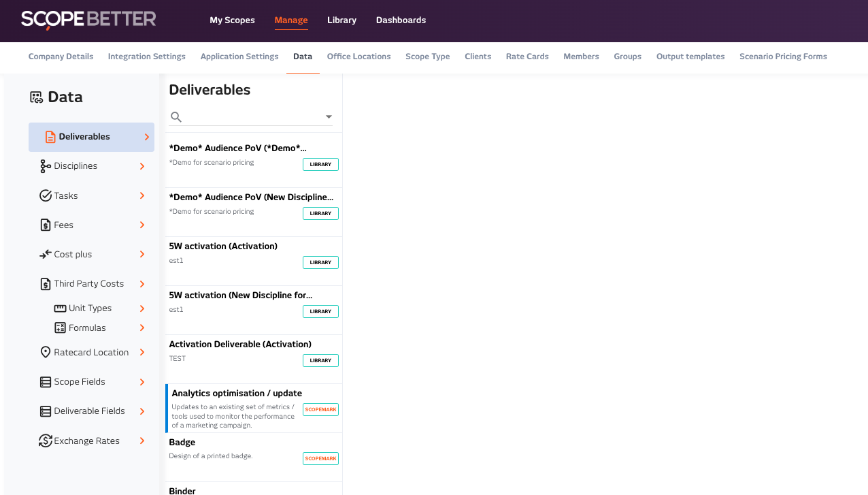Click the Formulas calculator icon

[60, 328]
